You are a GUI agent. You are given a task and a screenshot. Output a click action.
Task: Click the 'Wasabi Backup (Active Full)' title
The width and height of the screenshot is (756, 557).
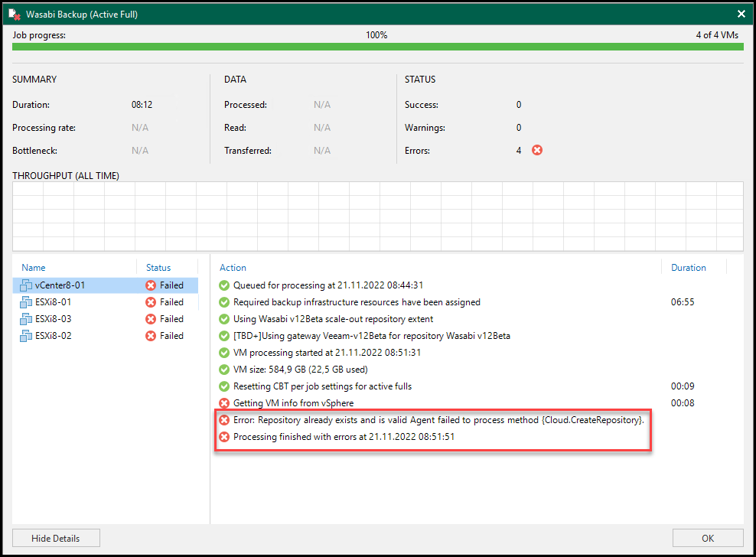pyautogui.click(x=82, y=15)
